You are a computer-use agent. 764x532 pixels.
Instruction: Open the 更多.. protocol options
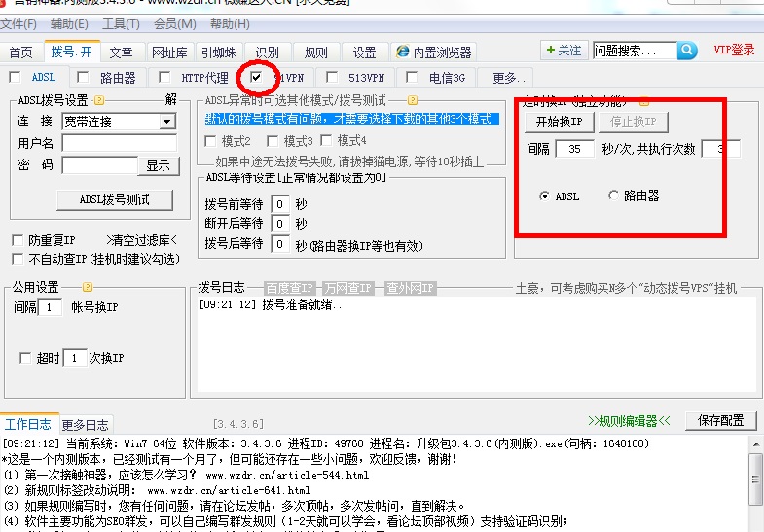508,77
